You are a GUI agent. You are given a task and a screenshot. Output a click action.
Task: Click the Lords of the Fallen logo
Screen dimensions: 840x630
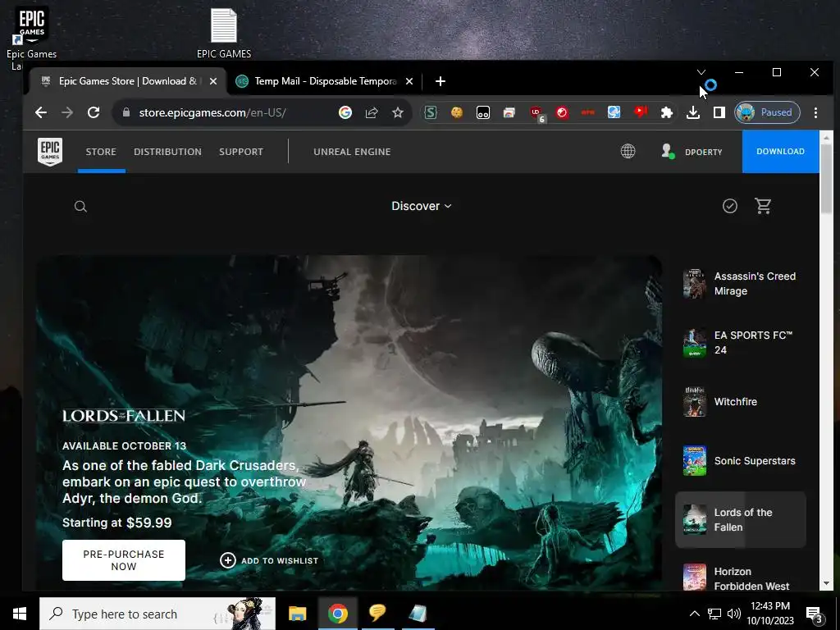tap(124, 416)
